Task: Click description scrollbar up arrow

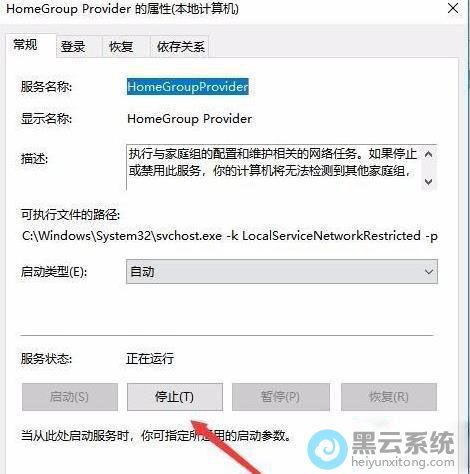Action: pyautogui.click(x=429, y=154)
